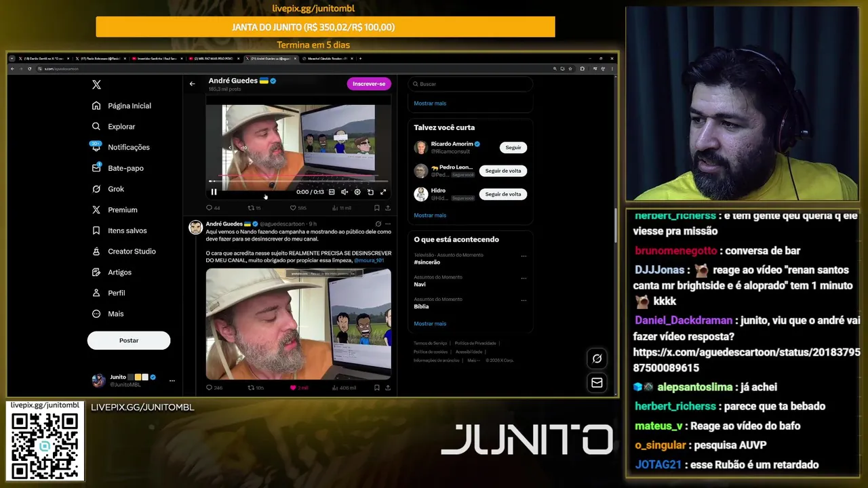Viewport: 868px width, 488px height.
Task: Follow back Hidro
Action: pyautogui.click(x=503, y=194)
